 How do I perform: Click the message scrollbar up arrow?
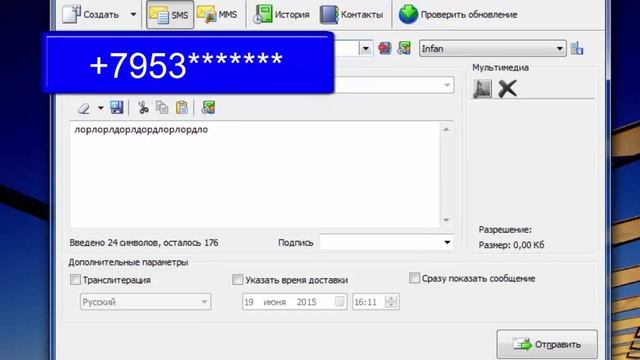click(447, 129)
